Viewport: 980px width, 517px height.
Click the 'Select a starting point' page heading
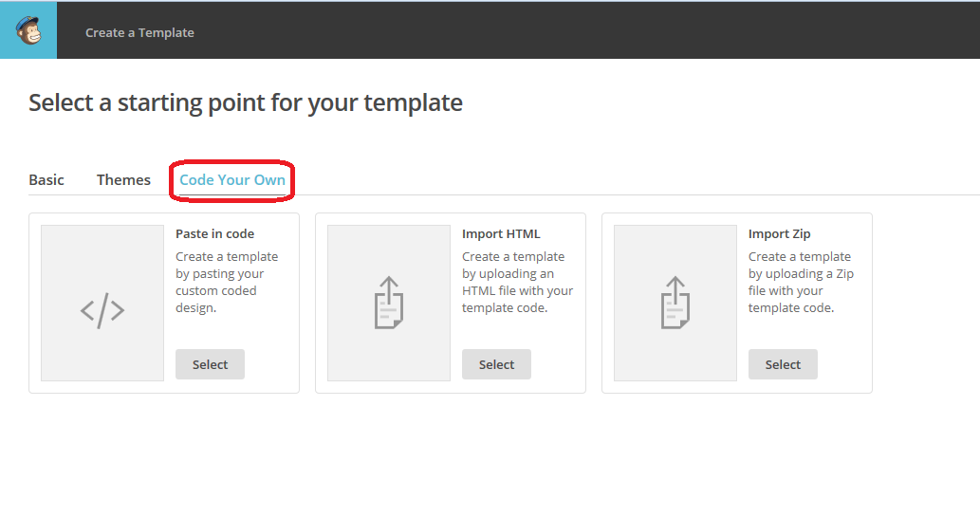[246, 102]
